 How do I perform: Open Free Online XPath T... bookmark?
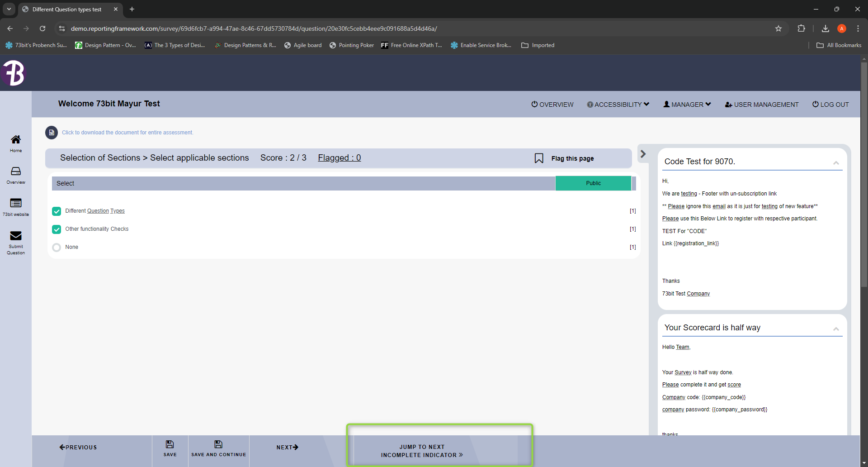[411, 45]
